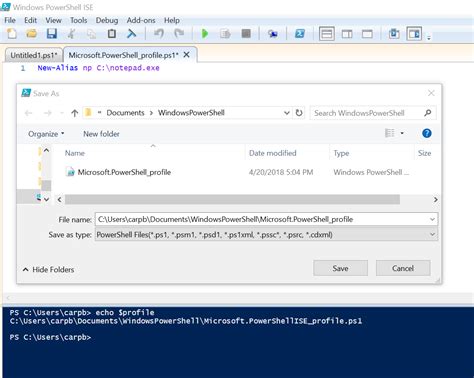Open the Save as type dropdown
The width and height of the screenshot is (474, 378).
(266, 234)
